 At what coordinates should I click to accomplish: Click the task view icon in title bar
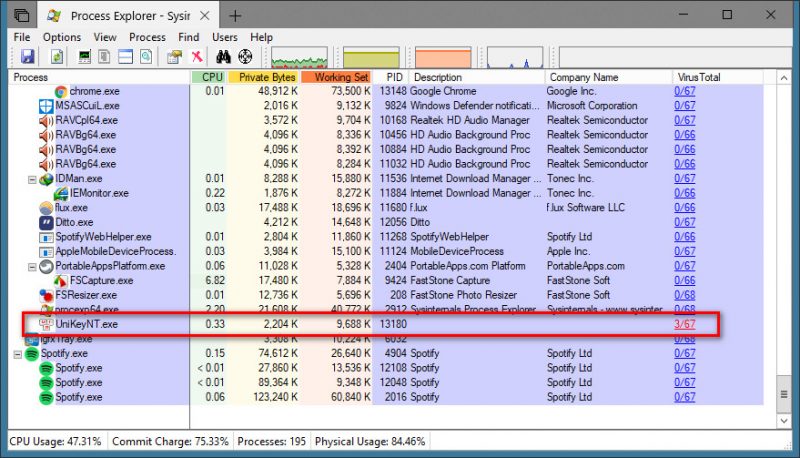(x=21, y=15)
